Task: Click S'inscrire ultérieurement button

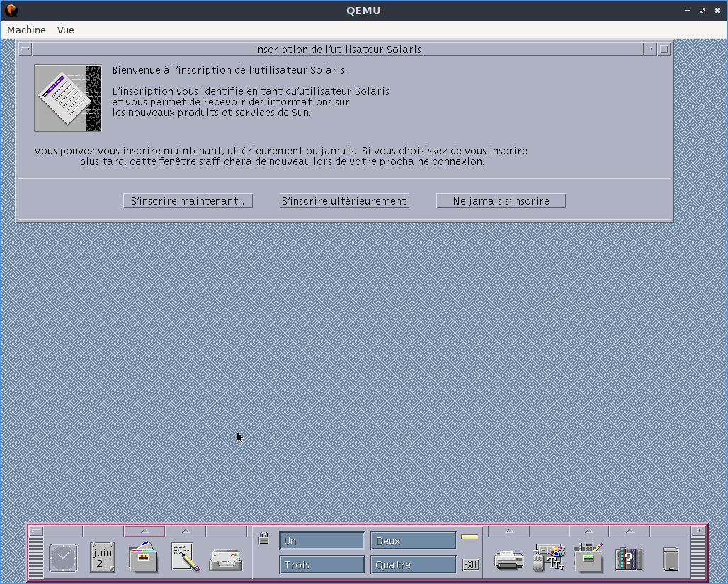Action: 344,201
